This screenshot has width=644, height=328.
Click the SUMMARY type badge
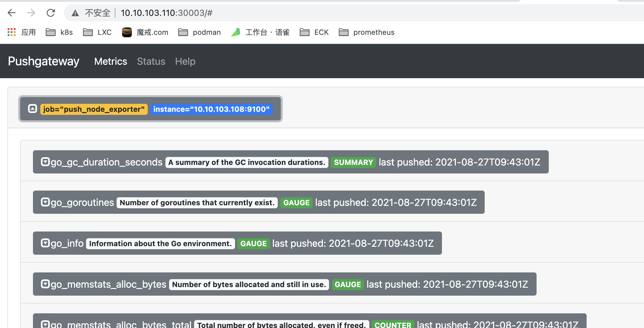tap(353, 162)
